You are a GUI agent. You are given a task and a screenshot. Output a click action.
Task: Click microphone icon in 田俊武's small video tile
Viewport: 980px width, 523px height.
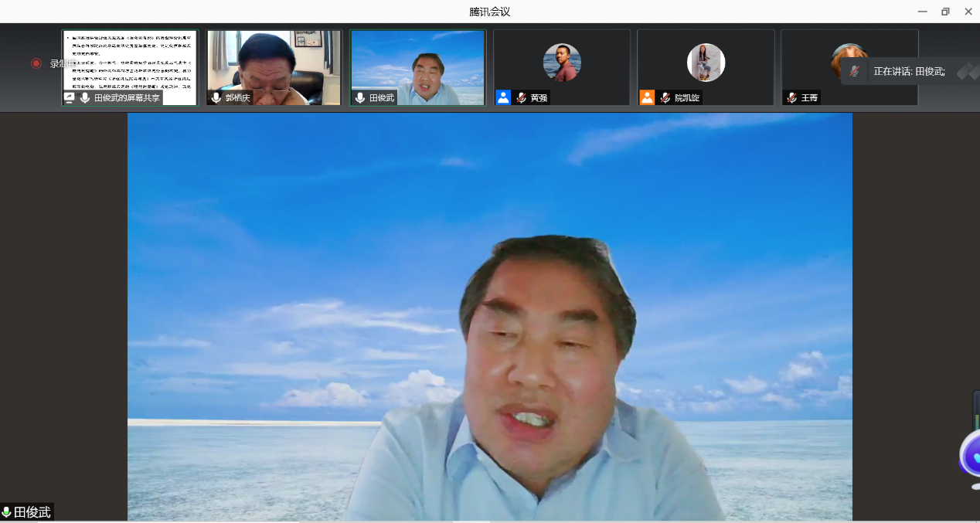click(x=360, y=98)
